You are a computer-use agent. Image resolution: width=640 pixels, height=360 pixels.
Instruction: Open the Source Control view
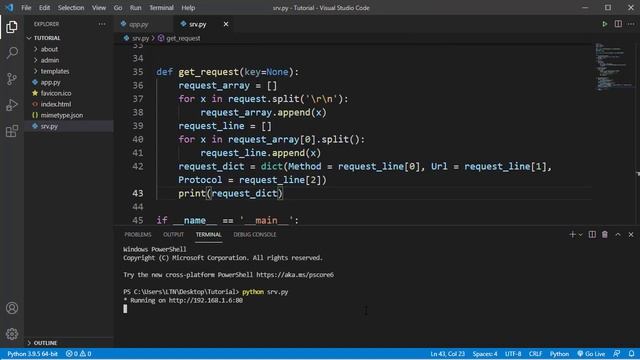[x=12, y=79]
